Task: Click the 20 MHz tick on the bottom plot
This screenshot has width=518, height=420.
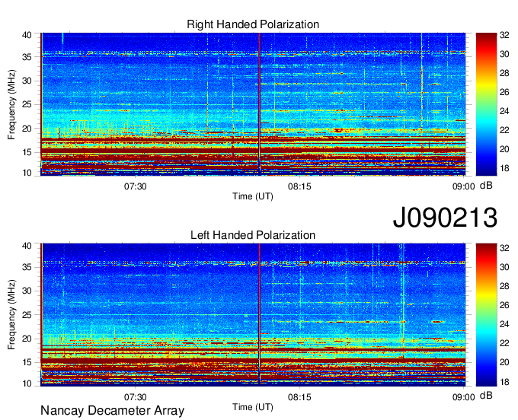Action: click(27, 339)
